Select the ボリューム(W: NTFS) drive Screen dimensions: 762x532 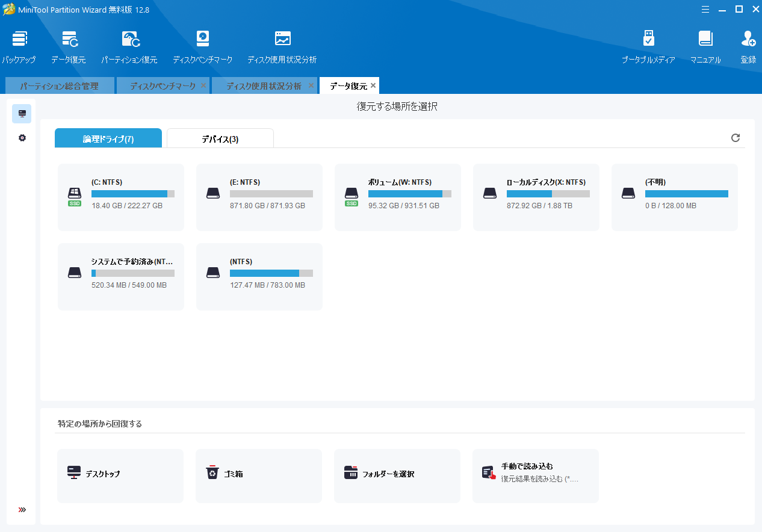[398, 197]
